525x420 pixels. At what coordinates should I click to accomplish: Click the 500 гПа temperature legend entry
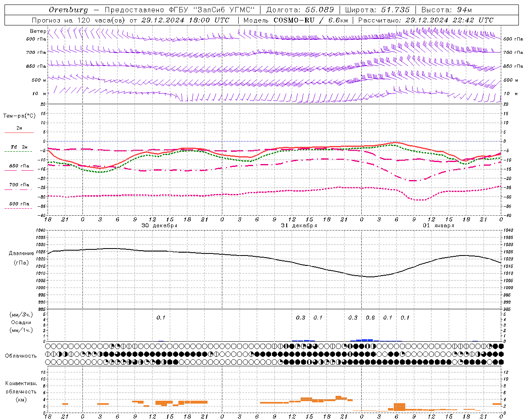coord(19,204)
